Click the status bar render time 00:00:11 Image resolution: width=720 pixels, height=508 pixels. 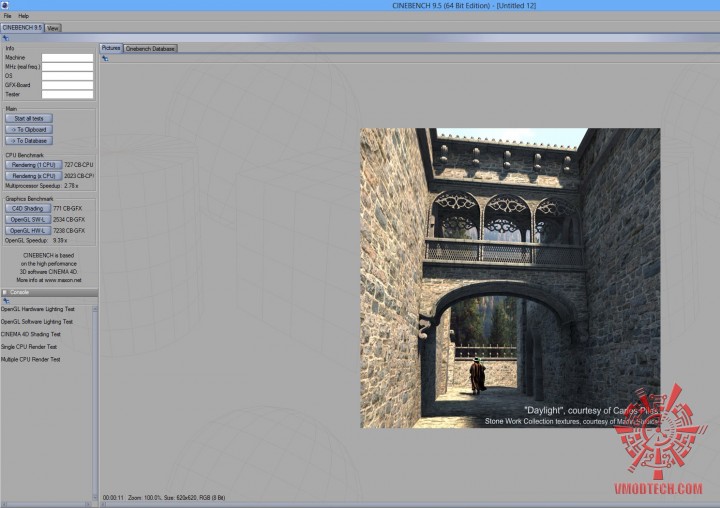[x=113, y=497]
